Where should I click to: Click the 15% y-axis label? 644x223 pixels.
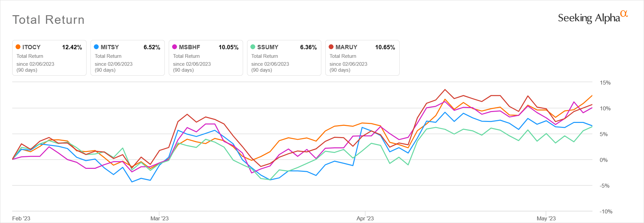605,83
